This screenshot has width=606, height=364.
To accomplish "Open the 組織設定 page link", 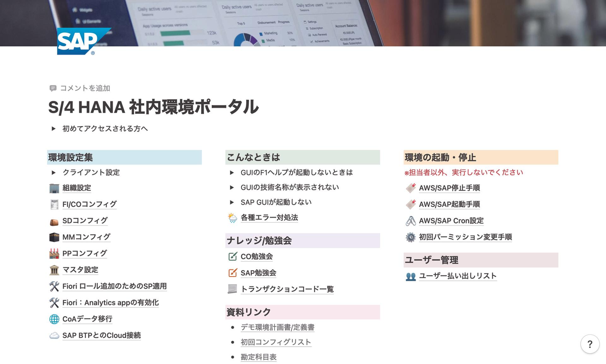I will click(x=77, y=188).
